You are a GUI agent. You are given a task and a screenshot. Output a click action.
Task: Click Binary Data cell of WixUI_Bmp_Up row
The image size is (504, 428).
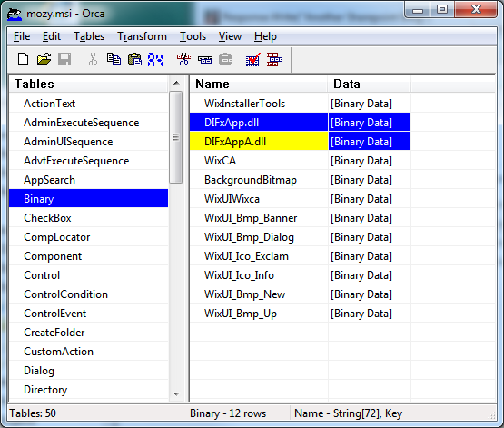pos(370,314)
